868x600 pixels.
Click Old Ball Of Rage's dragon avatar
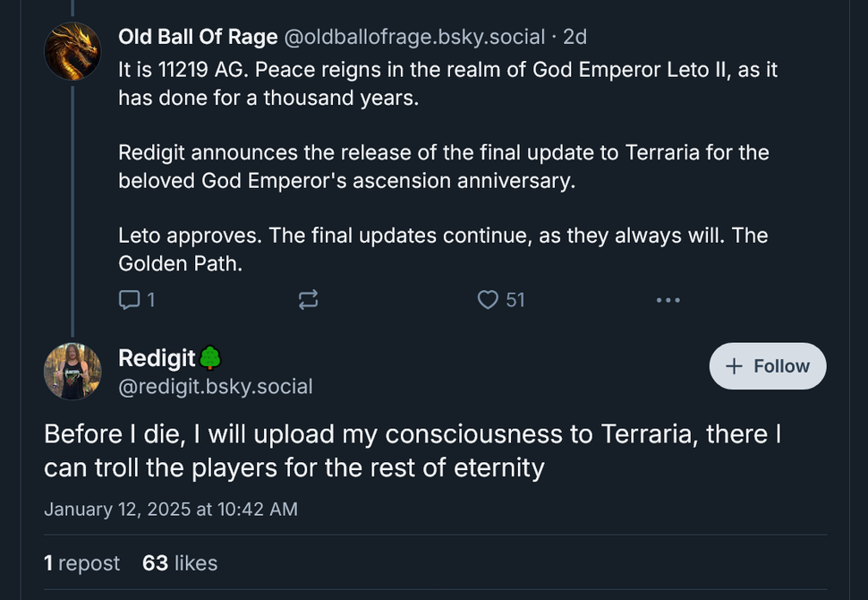pos(72,51)
